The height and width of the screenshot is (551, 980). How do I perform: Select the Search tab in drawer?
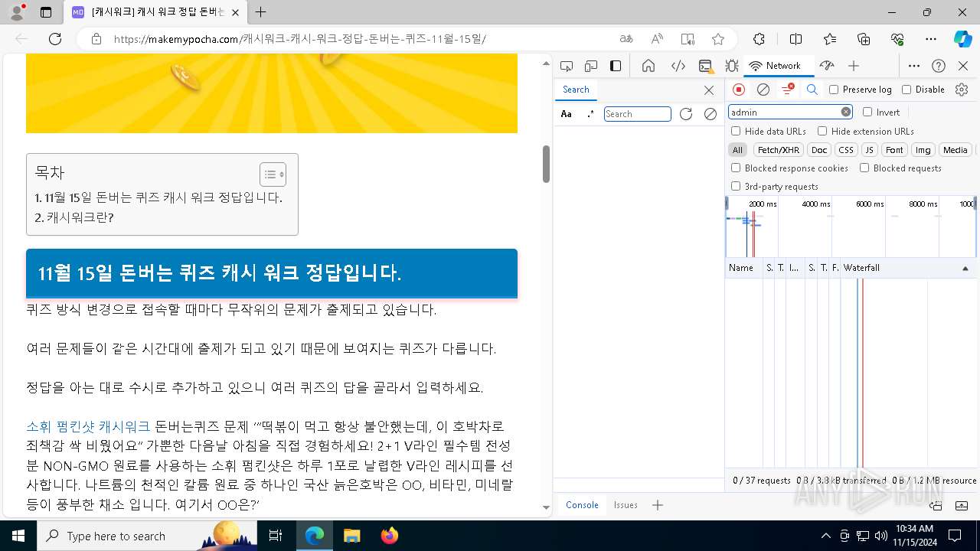pos(576,90)
